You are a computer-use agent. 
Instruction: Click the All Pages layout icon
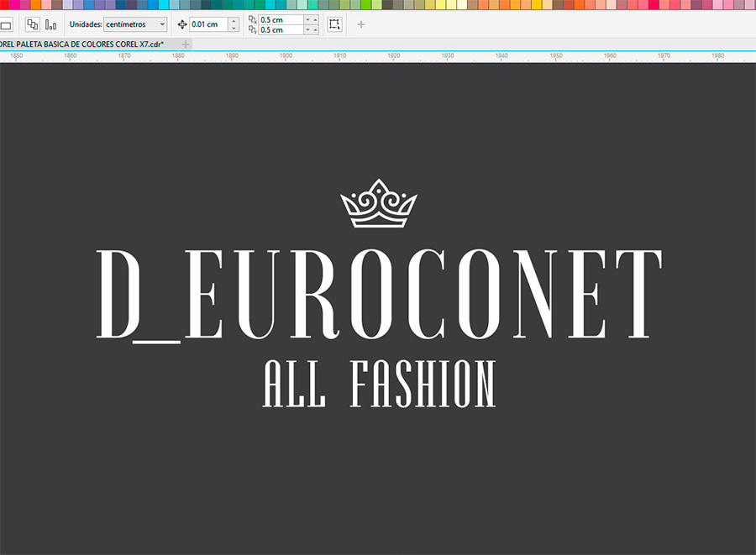coord(32,24)
